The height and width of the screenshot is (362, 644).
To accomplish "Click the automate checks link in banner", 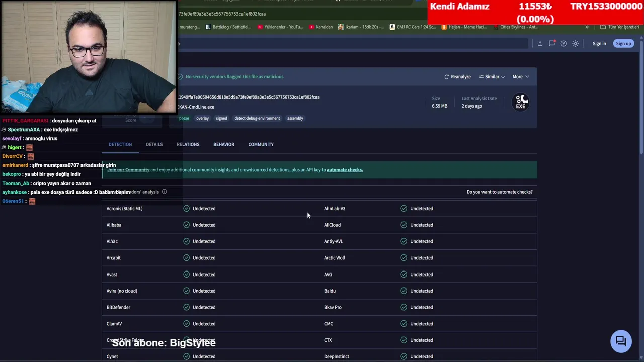I will [345, 170].
